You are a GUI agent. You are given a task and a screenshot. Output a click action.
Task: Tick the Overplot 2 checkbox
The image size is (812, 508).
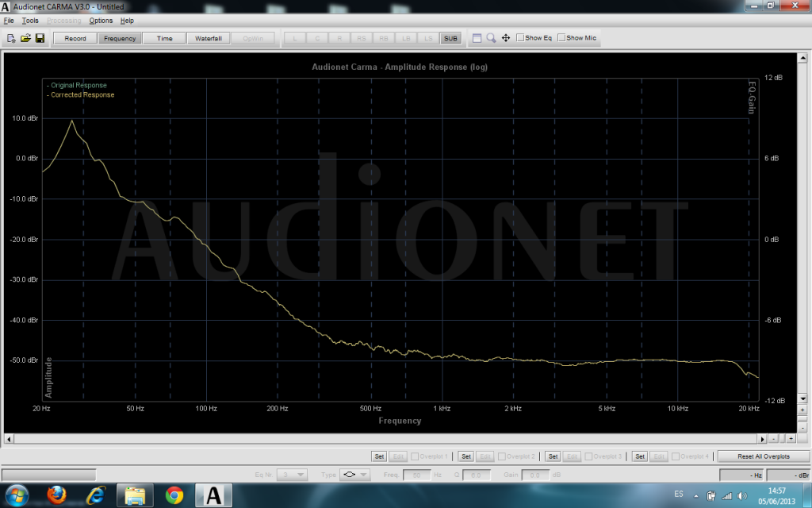(502, 456)
